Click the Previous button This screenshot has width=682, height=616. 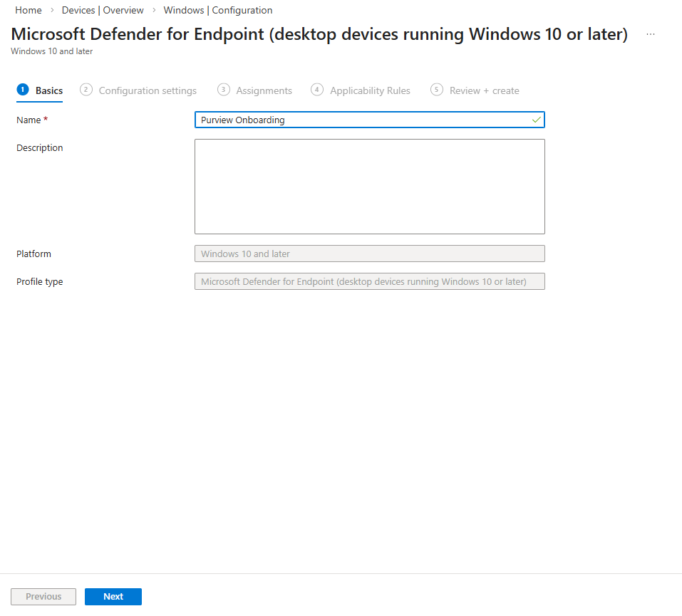coord(43,597)
